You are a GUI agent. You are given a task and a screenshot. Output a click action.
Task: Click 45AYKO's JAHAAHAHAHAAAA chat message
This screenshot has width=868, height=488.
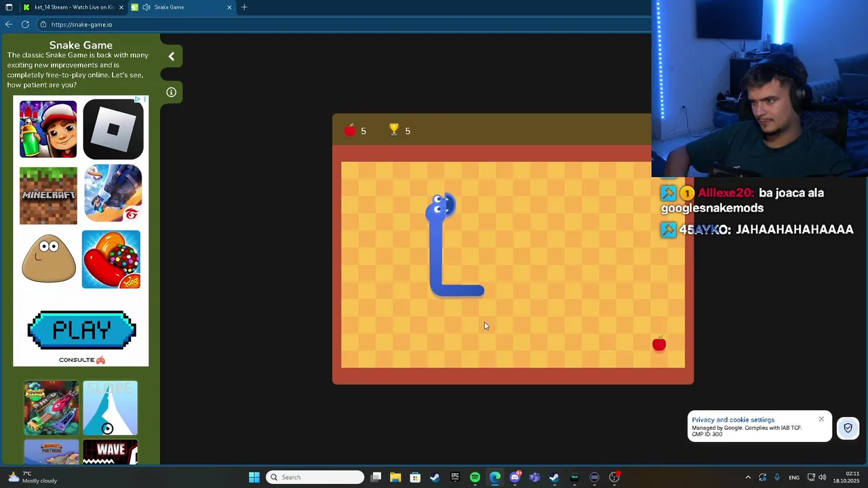pos(757,230)
